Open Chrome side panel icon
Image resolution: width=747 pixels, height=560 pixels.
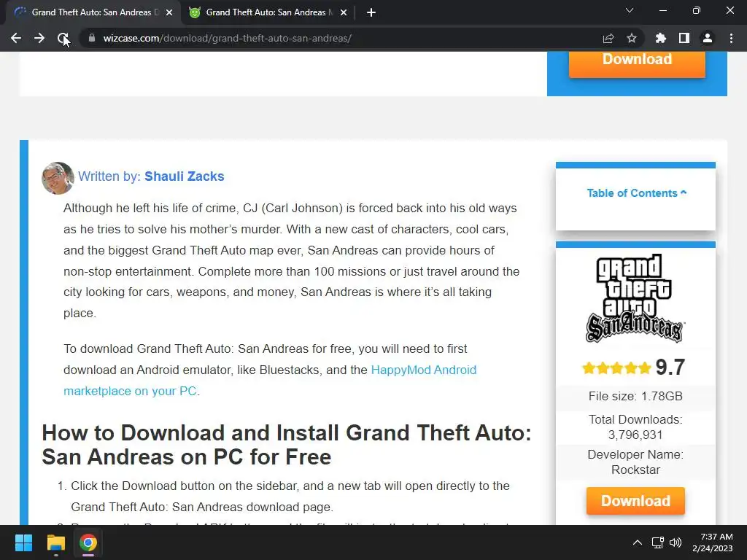click(684, 38)
